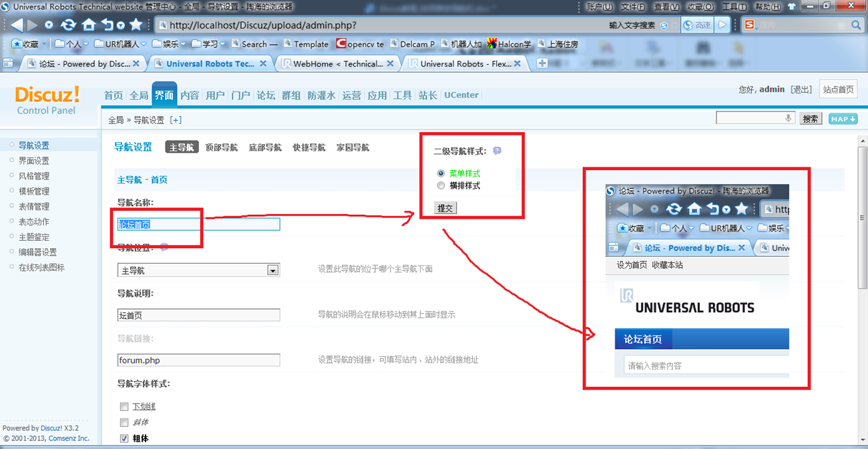The image size is (868, 449).
Task: Click the Halcon学 bookmark icon
Action: click(492, 44)
